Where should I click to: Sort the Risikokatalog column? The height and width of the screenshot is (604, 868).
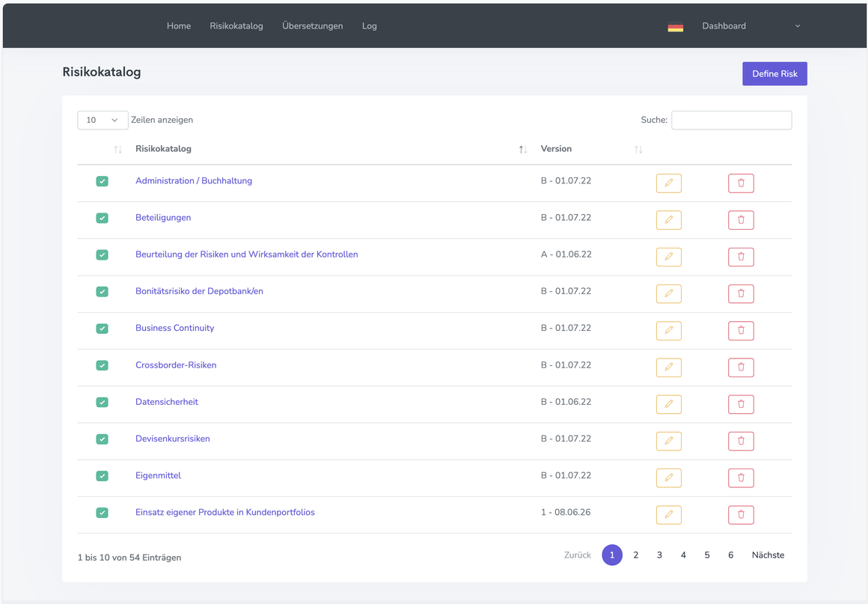pyautogui.click(x=522, y=150)
